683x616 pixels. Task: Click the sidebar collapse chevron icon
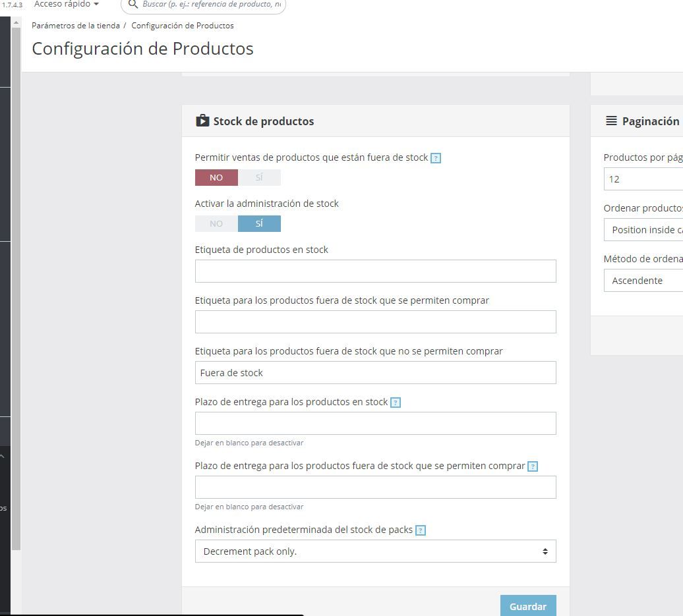pos(2,456)
